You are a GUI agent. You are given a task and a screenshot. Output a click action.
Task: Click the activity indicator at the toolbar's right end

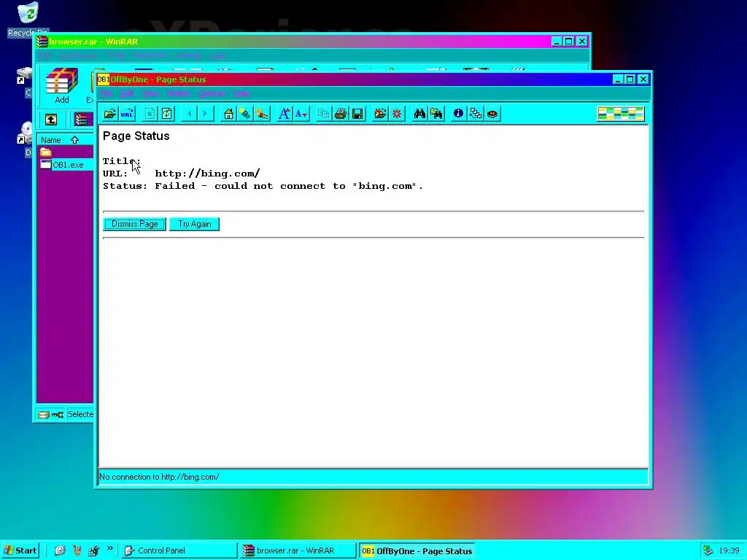pos(620,114)
